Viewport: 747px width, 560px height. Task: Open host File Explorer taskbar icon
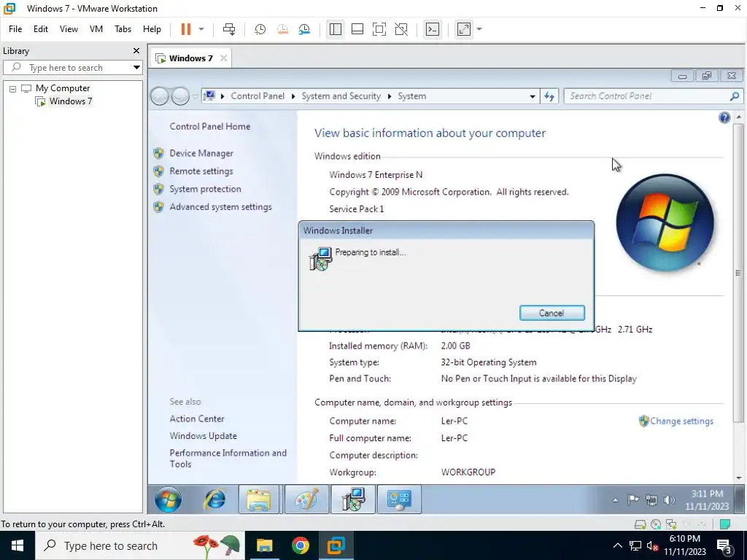pos(264,545)
